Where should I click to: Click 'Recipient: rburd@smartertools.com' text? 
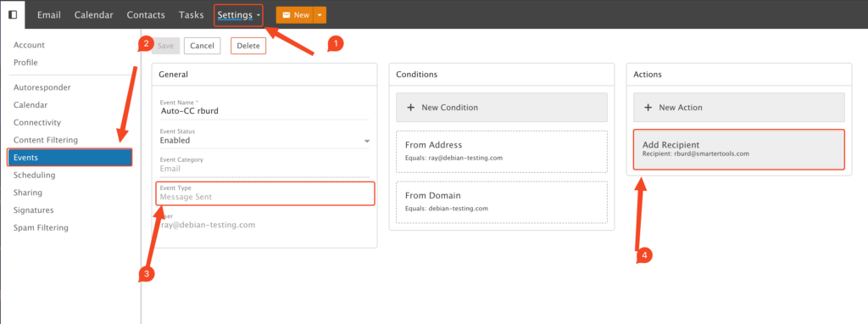pos(696,154)
